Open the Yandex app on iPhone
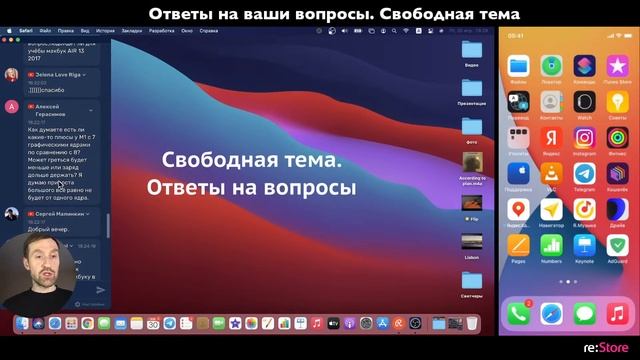The height and width of the screenshot is (360, 640). pos(551,138)
